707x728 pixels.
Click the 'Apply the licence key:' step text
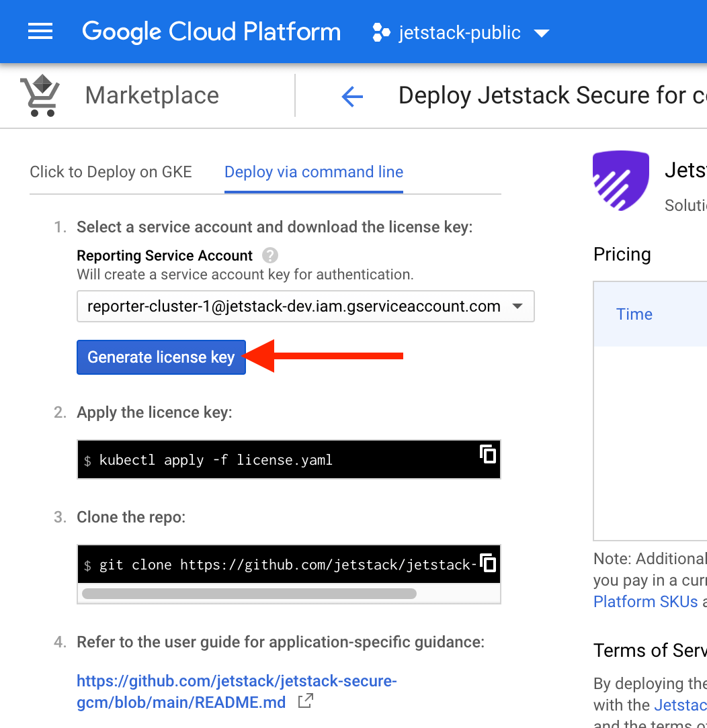coord(154,412)
